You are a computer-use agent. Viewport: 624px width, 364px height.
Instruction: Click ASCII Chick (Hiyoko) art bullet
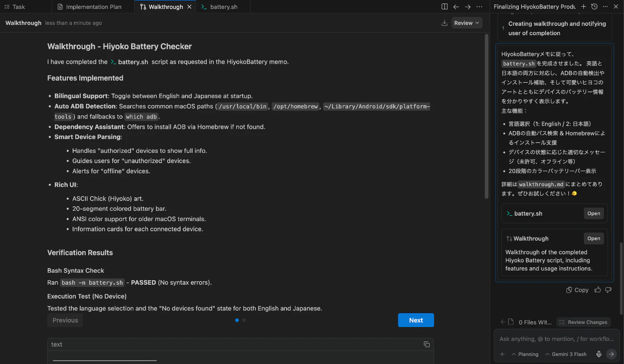(108, 198)
